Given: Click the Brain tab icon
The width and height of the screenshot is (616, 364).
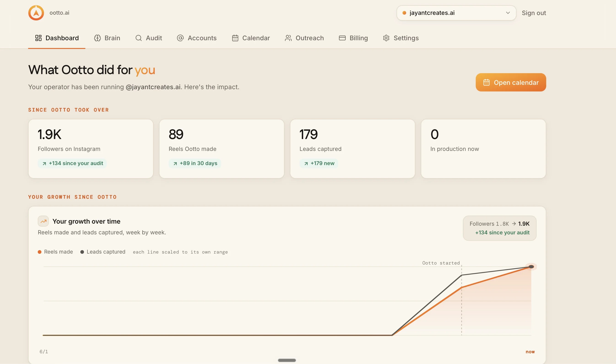Looking at the screenshot, I should 97,38.
